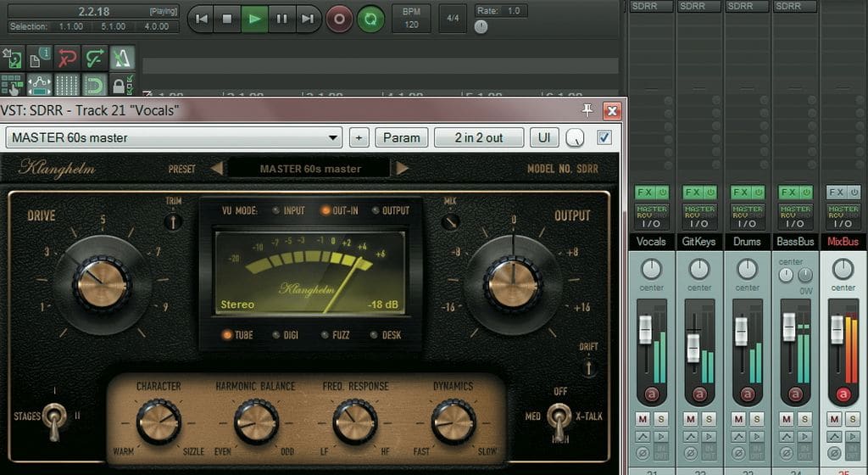Stop playback in transport bar
The width and height of the screenshot is (868, 475).
click(227, 19)
